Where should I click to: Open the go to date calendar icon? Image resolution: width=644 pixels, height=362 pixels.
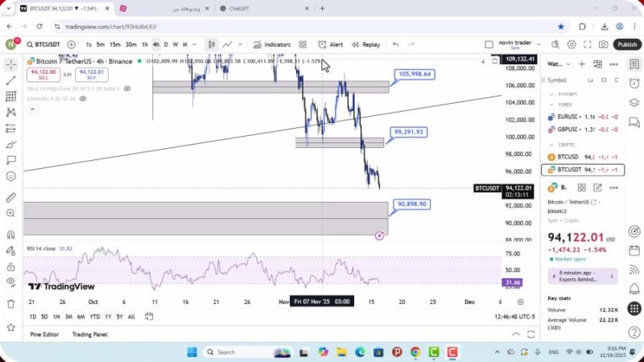coord(149,316)
